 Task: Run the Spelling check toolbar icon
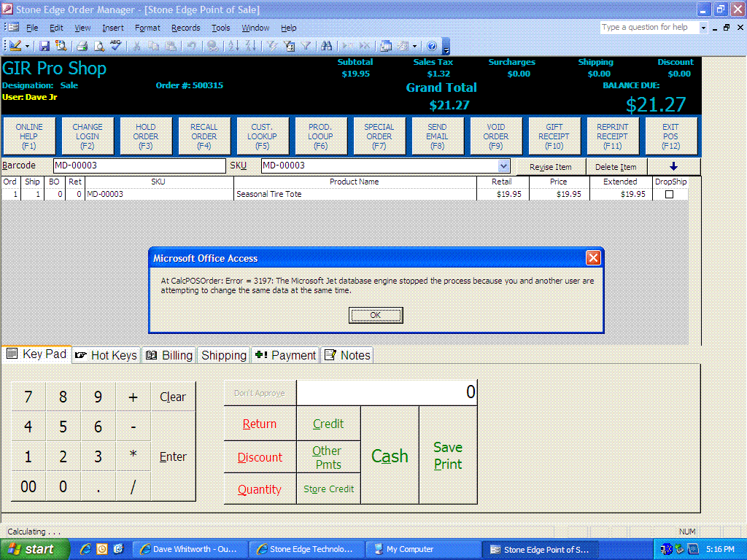(116, 46)
